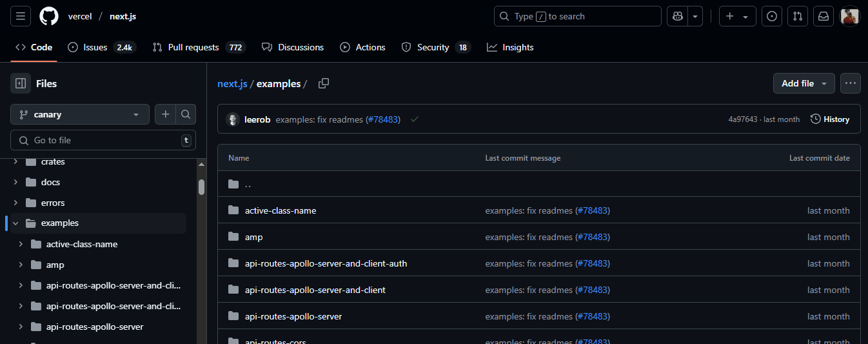Image resolution: width=868 pixels, height=344 pixels.
Task: Click Issues count badge 2.4k
Action: tap(124, 47)
